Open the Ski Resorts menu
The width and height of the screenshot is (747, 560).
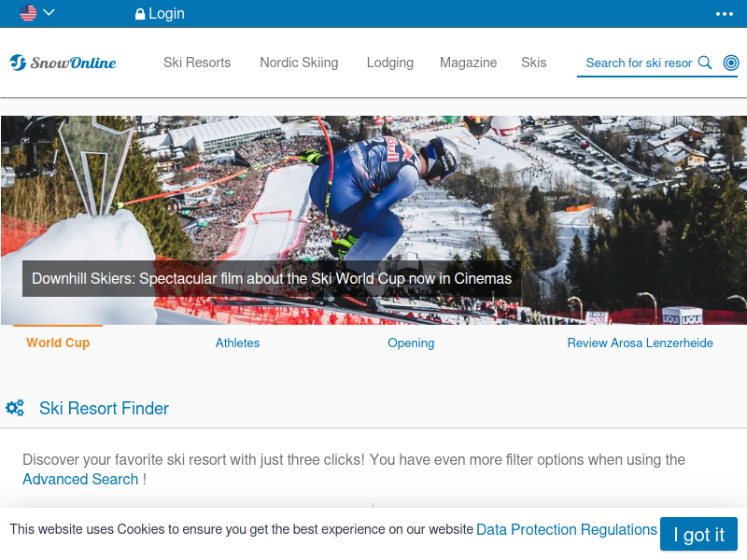[x=197, y=63]
